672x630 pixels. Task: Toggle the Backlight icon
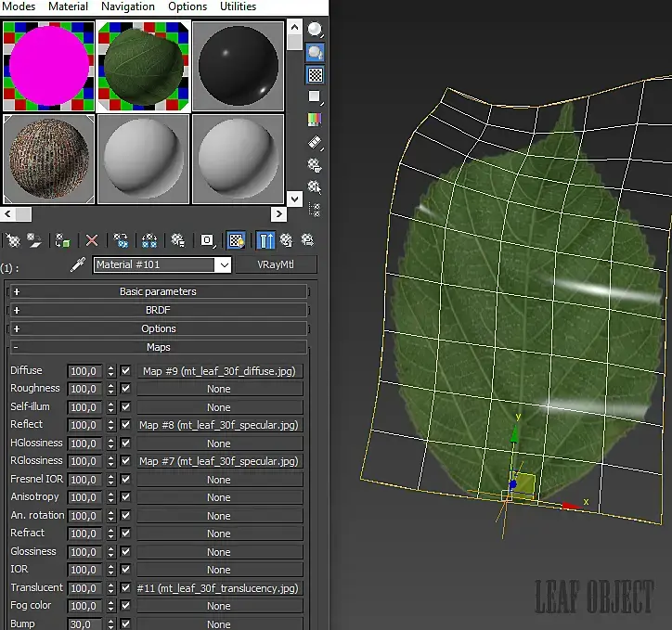click(x=316, y=53)
